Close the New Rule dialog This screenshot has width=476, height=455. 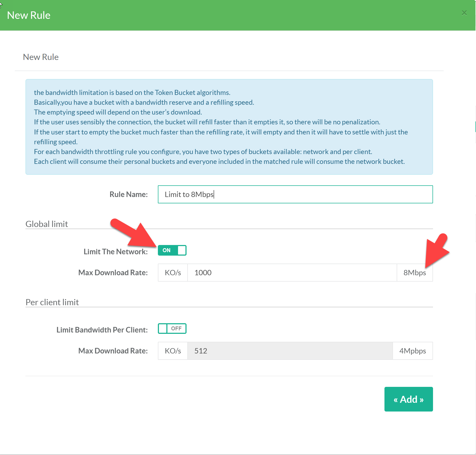464,13
